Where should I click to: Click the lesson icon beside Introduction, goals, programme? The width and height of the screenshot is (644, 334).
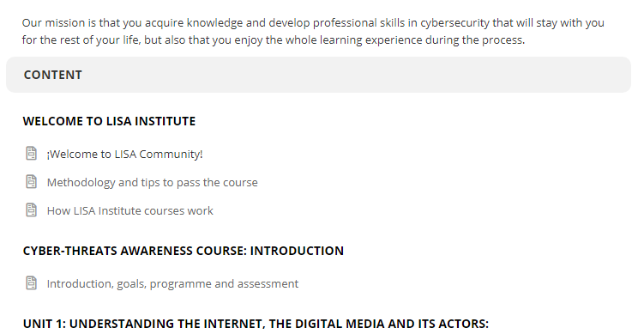(32, 283)
